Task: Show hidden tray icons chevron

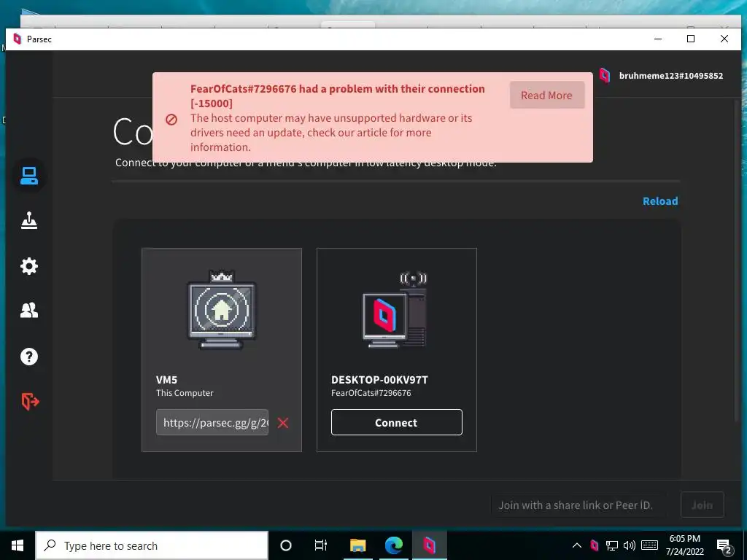Action: click(x=577, y=545)
